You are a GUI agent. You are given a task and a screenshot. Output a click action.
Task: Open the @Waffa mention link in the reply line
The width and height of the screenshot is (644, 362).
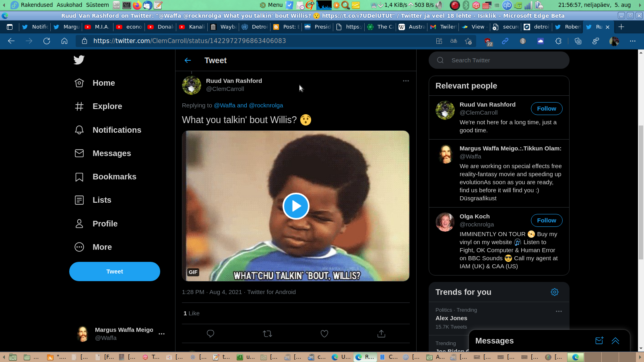coord(225,105)
